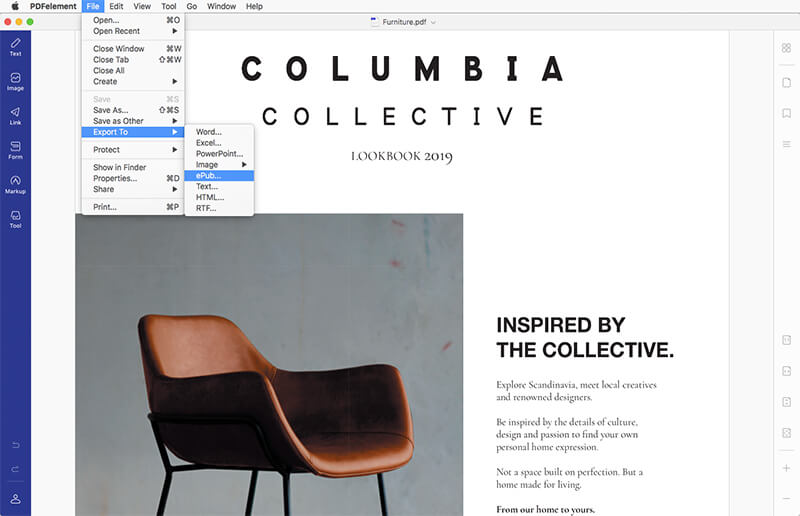
Task: Expand the Create submenu
Action: point(133,82)
